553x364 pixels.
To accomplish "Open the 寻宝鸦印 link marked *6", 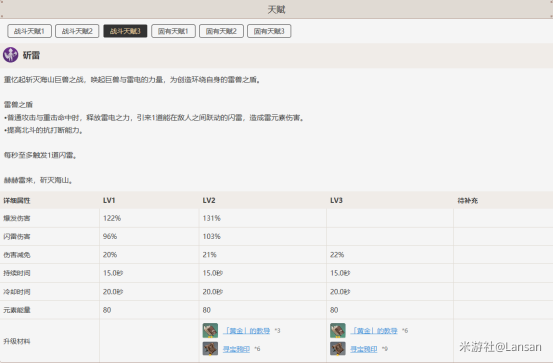I will pos(236,349).
